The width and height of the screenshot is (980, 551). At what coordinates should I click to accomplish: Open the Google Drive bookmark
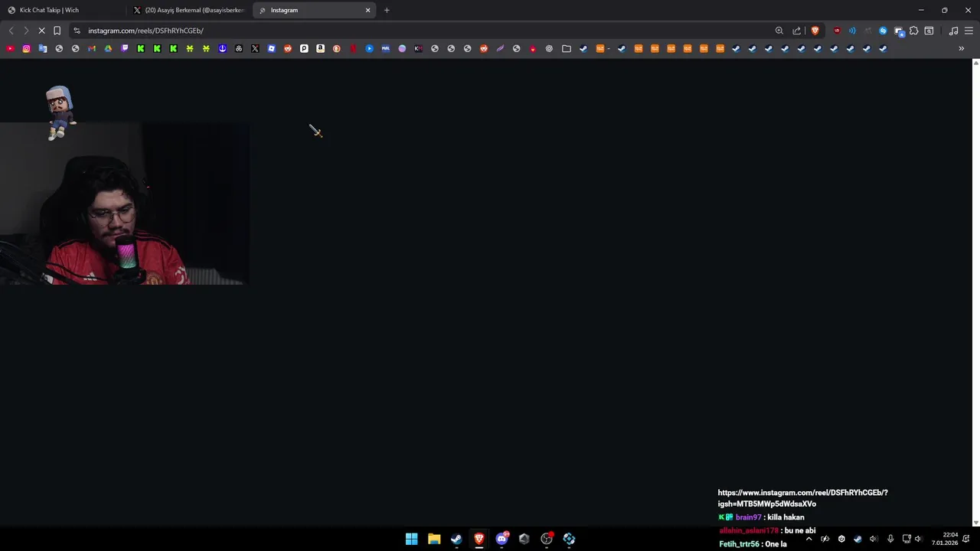(108, 48)
